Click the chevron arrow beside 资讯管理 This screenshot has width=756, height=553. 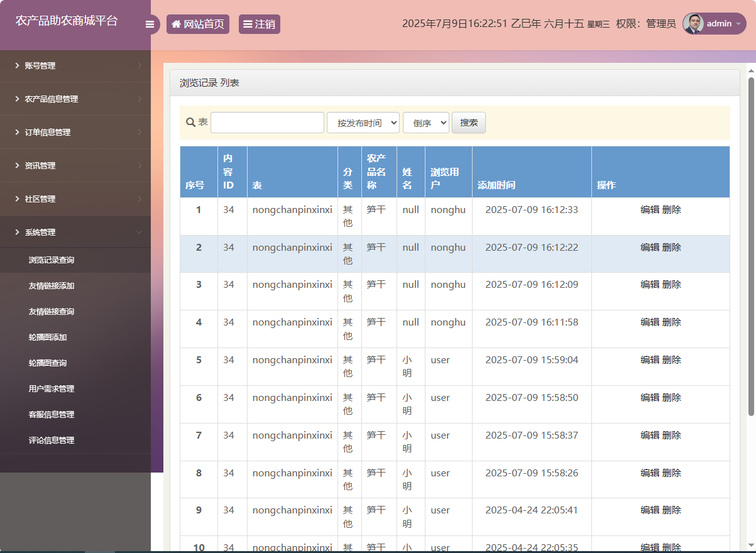pos(140,166)
